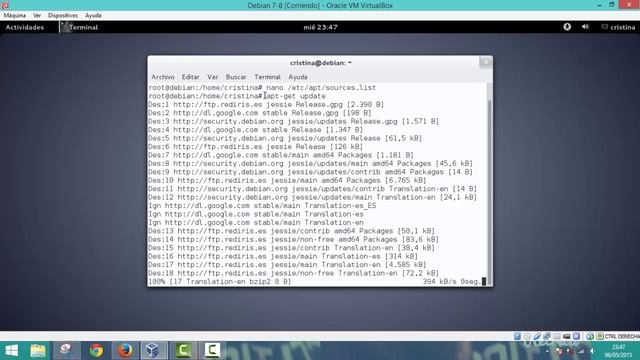Click line Des:3 jessie/updates Release.gpg
This screenshot has width=640, height=360.
coord(293,121)
